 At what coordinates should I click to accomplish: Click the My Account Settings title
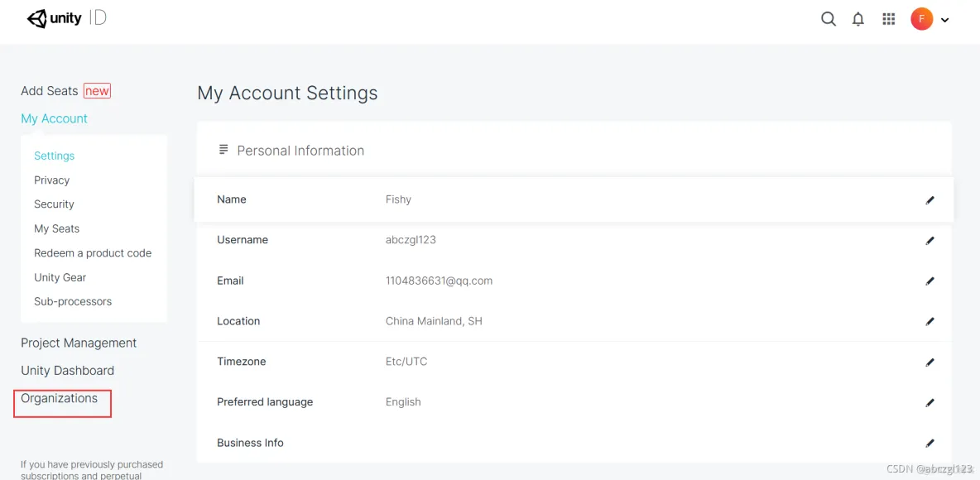click(x=287, y=94)
